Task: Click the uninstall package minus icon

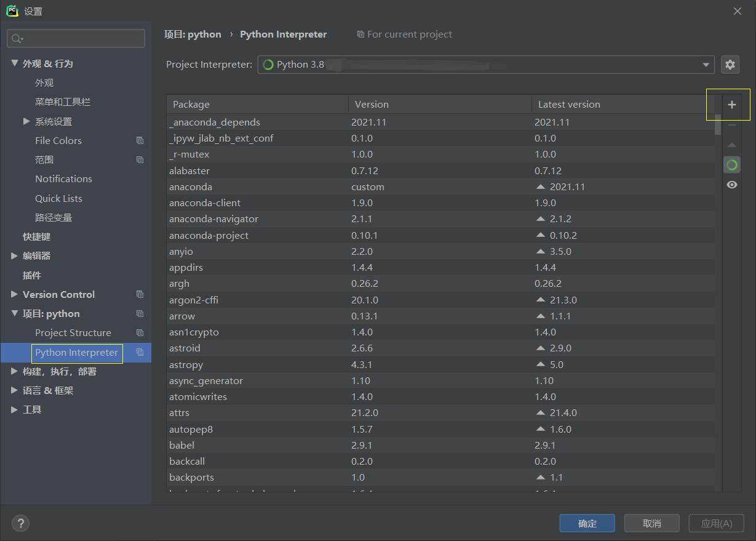Action: point(731,125)
